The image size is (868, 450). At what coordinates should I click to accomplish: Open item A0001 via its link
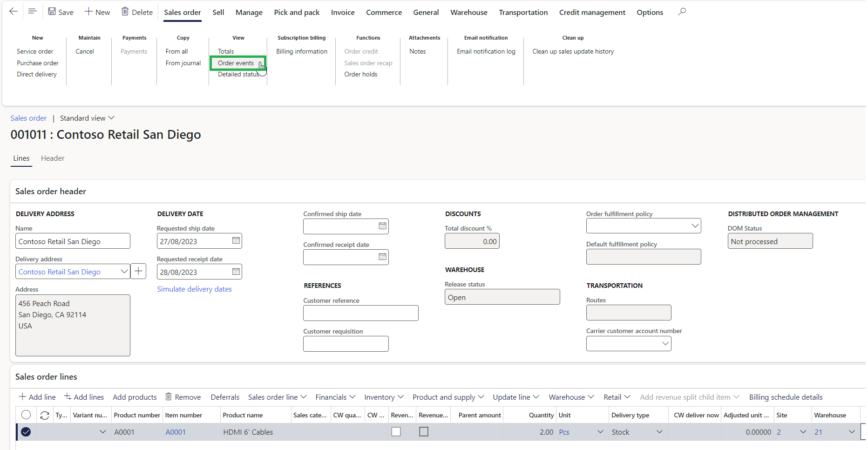coord(175,432)
